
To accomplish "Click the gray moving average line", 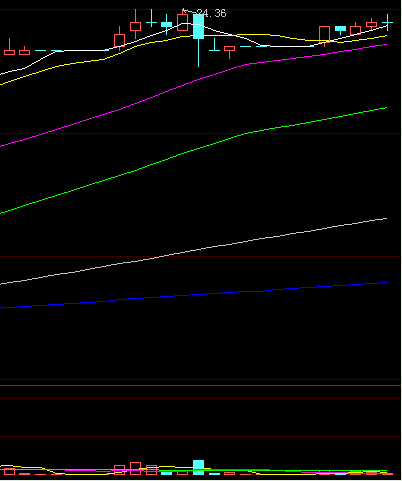I will click(x=193, y=250).
